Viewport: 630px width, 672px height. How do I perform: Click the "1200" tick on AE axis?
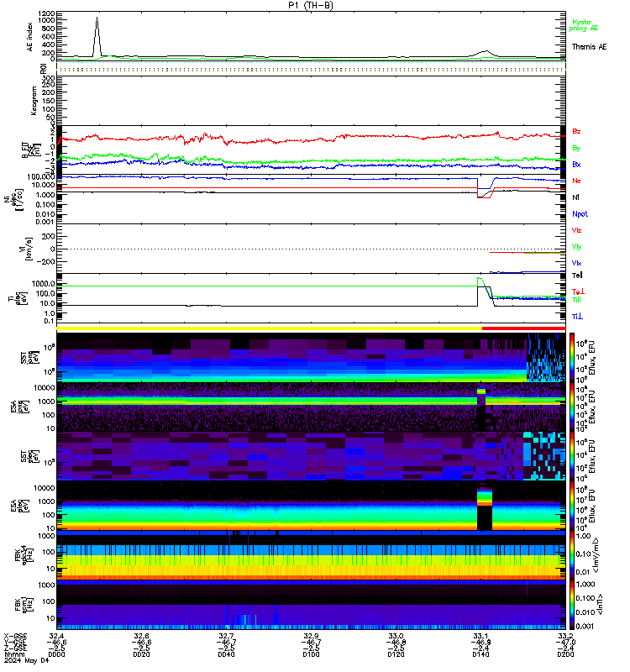point(46,13)
